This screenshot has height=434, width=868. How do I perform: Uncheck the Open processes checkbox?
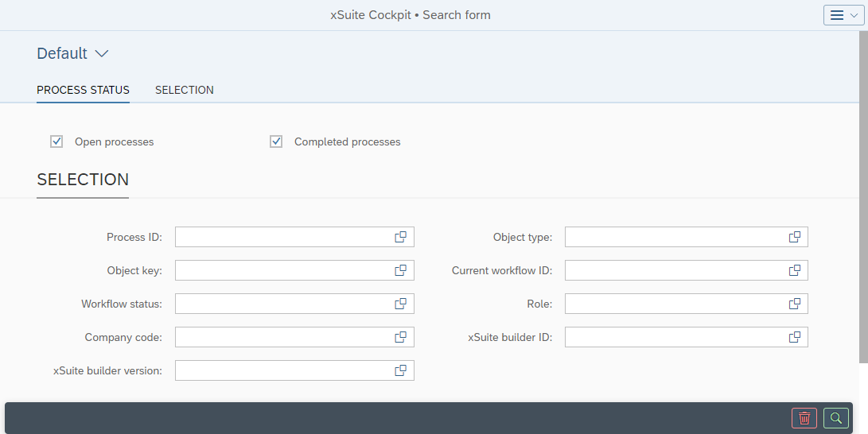click(56, 141)
